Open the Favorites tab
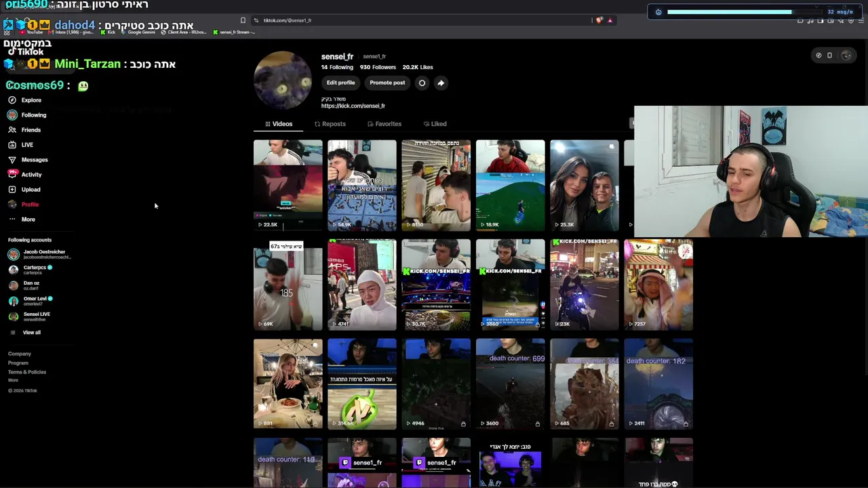 (x=384, y=124)
